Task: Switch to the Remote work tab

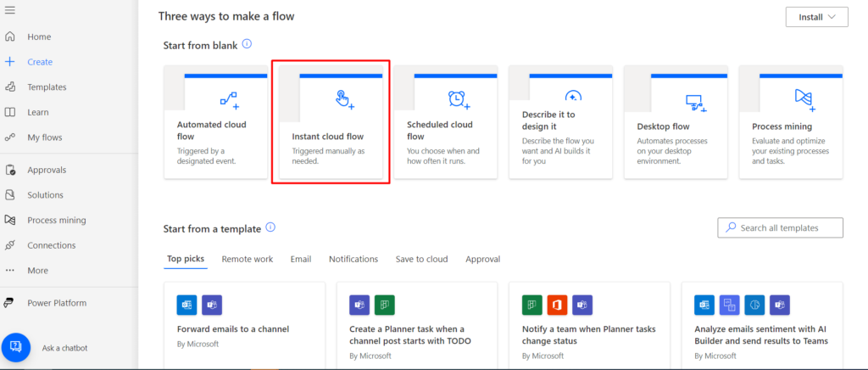Action: (248, 259)
